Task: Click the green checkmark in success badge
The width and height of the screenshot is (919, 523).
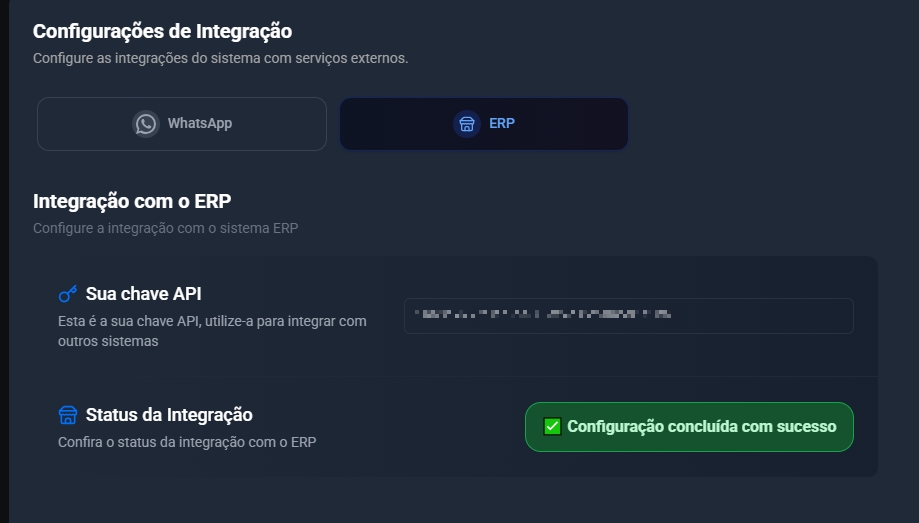Action: (x=552, y=427)
